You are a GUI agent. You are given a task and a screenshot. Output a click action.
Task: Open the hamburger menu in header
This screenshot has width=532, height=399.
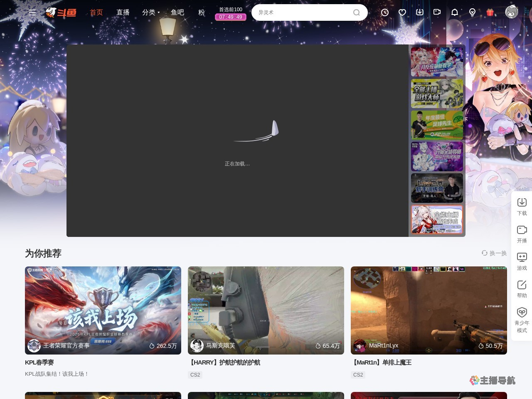click(x=32, y=12)
